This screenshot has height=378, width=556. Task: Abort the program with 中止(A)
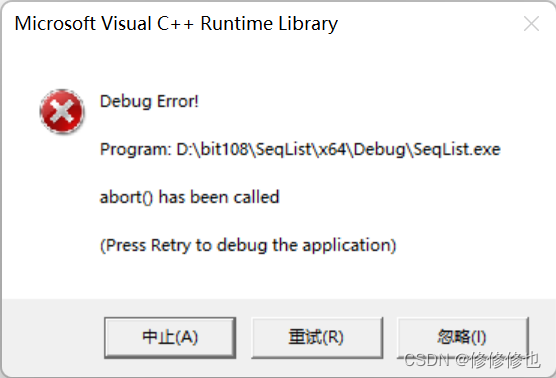click(x=170, y=337)
